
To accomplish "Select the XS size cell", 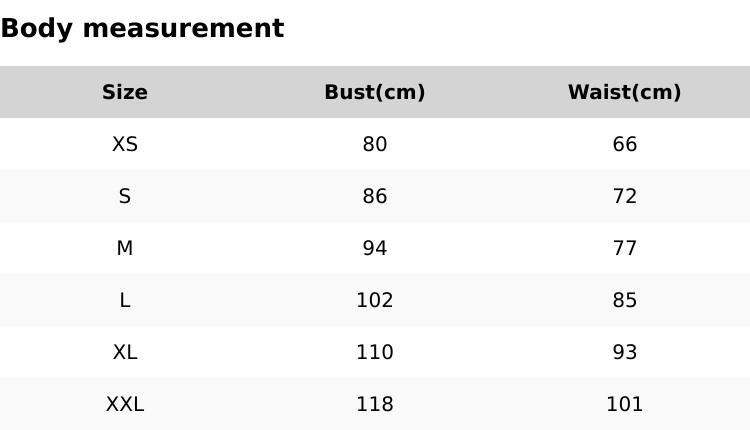I will point(125,145).
